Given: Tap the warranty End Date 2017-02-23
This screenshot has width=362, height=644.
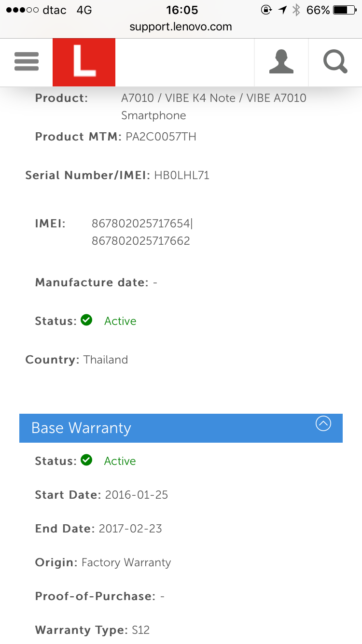Looking at the screenshot, I should pos(130,529).
